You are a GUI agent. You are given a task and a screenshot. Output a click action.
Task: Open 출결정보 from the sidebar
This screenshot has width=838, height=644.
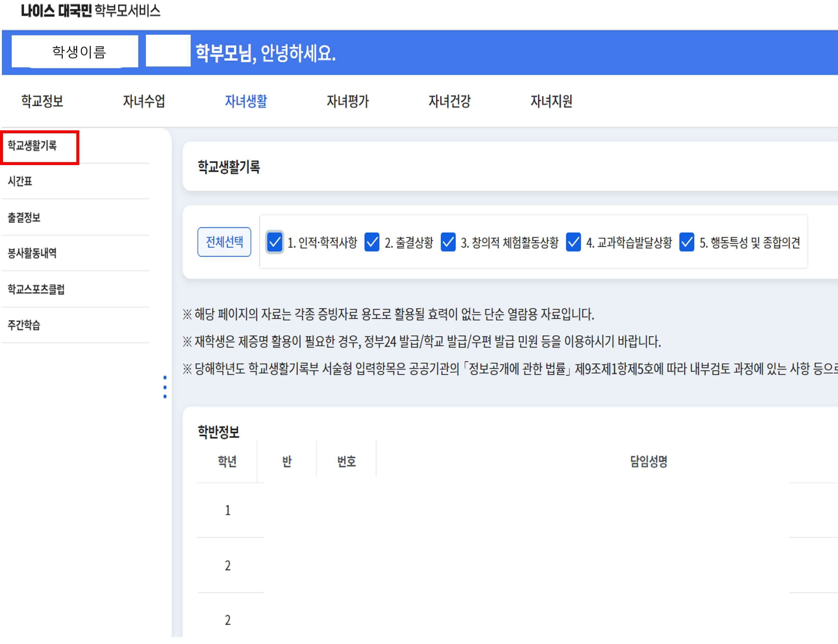coord(24,217)
